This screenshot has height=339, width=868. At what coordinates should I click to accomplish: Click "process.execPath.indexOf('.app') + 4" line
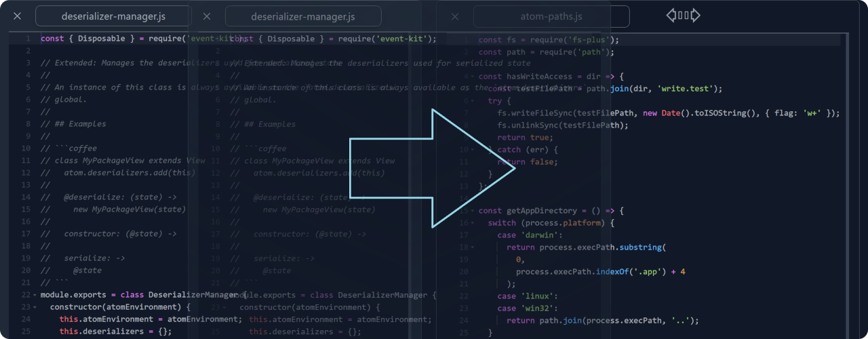click(600, 272)
